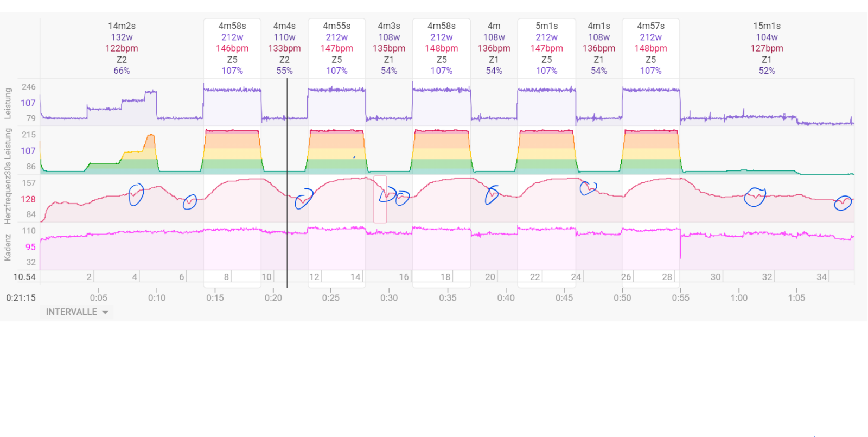Click lap marker 16 on the lap bar
The image size is (868, 437).
(x=404, y=277)
